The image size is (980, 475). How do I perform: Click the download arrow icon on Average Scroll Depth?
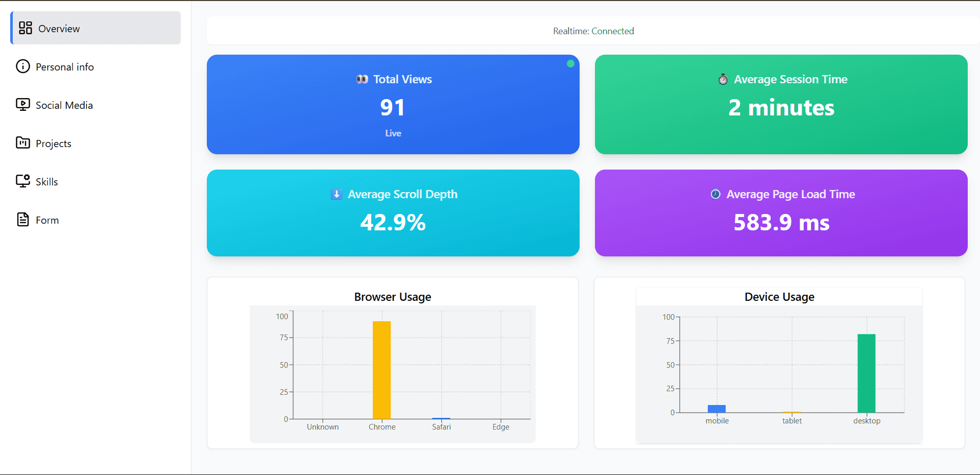[x=337, y=194]
